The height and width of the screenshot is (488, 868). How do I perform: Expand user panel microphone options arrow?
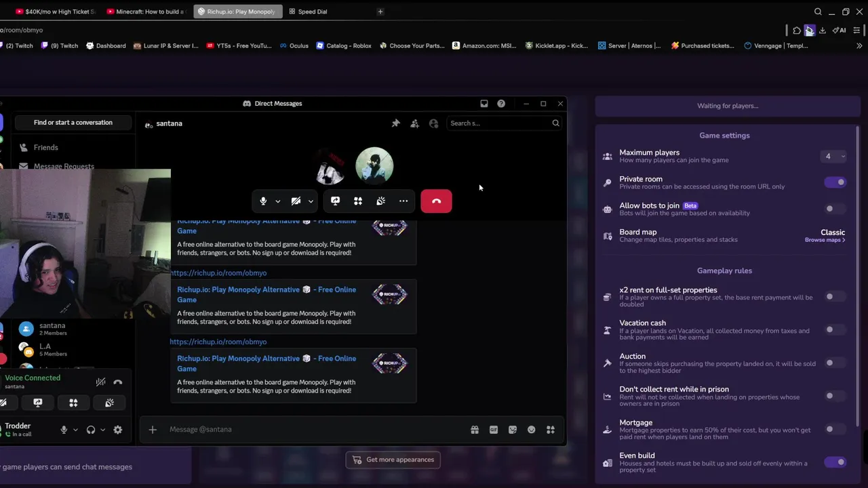coord(75,430)
